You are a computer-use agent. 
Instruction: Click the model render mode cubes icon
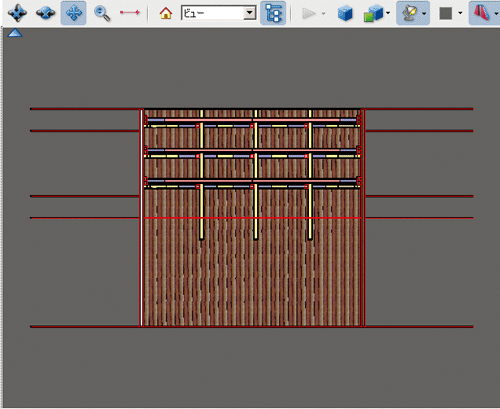click(x=373, y=13)
